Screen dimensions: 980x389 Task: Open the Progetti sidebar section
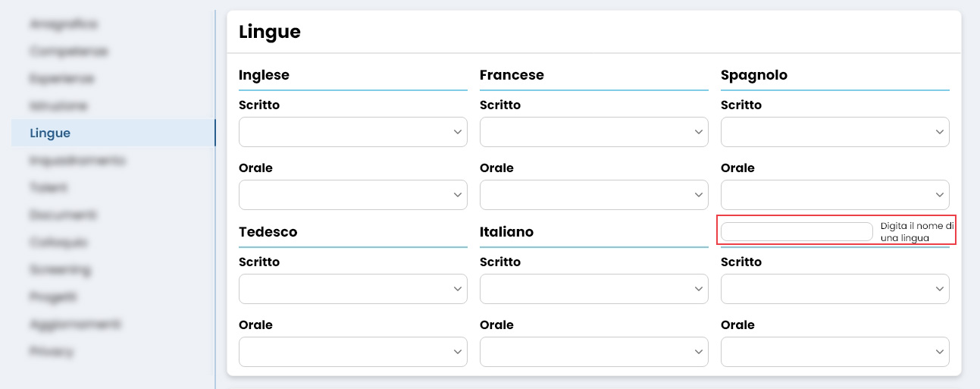[x=53, y=297]
